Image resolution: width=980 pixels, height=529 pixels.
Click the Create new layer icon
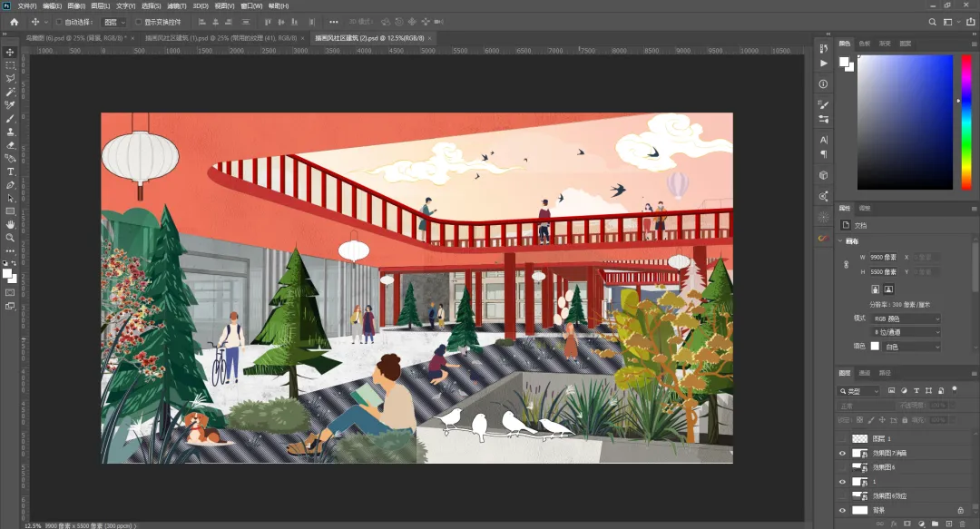pos(949,524)
